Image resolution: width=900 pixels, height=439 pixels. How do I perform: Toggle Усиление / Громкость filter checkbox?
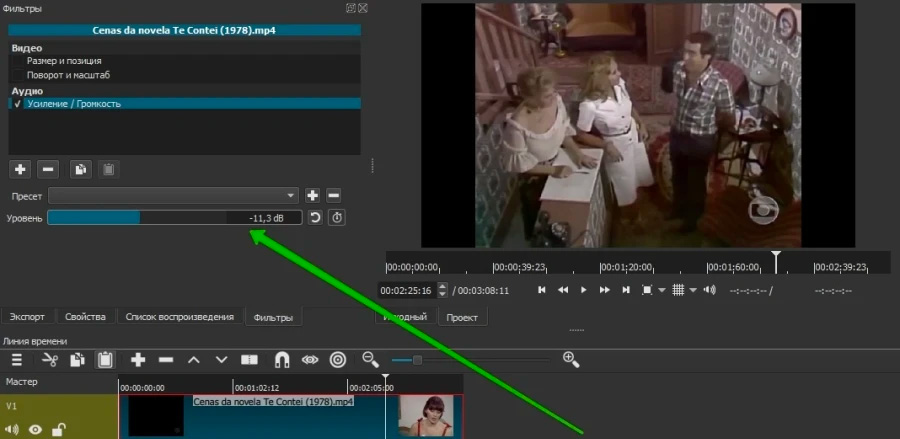17,104
